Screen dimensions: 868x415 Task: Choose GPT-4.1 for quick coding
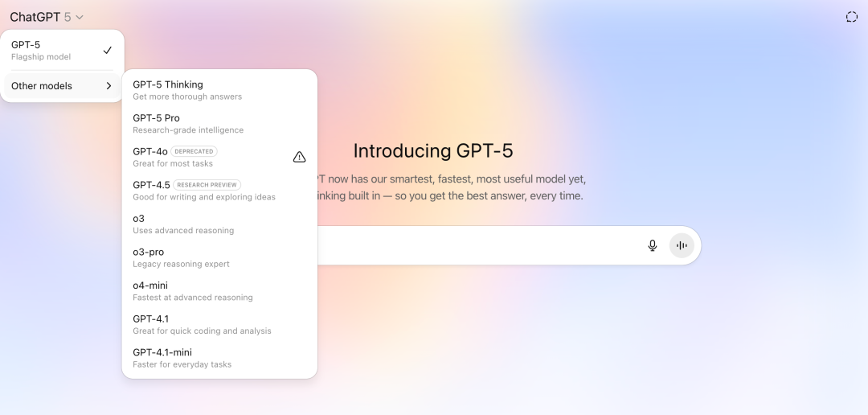click(219, 324)
